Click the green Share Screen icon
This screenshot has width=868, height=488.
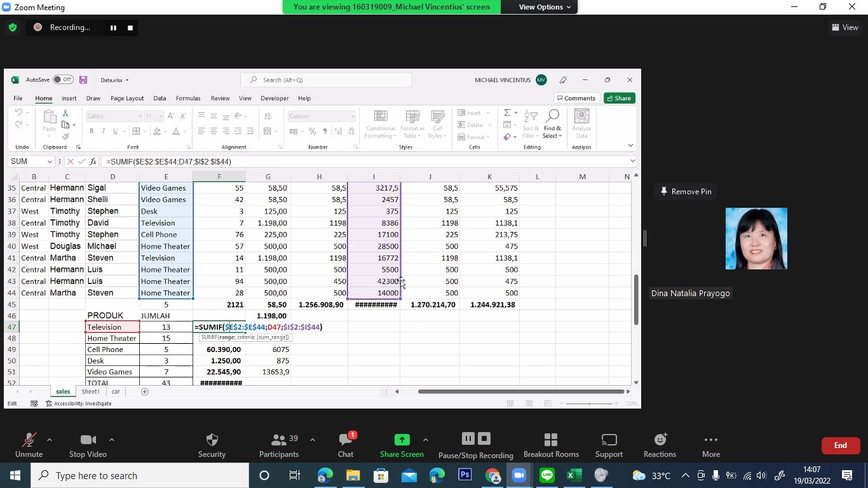coord(402,440)
